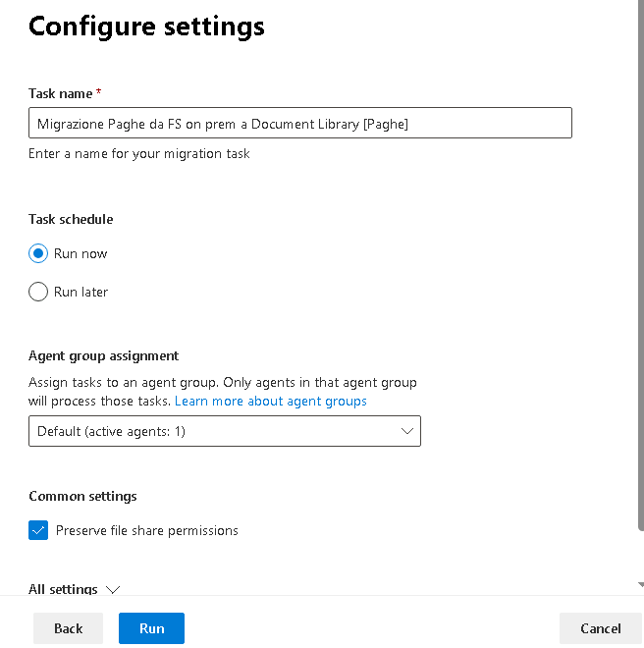Click the Task name input field
Image resolution: width=644 pixels, height=648 pixels.
click(x=300, y=123)
